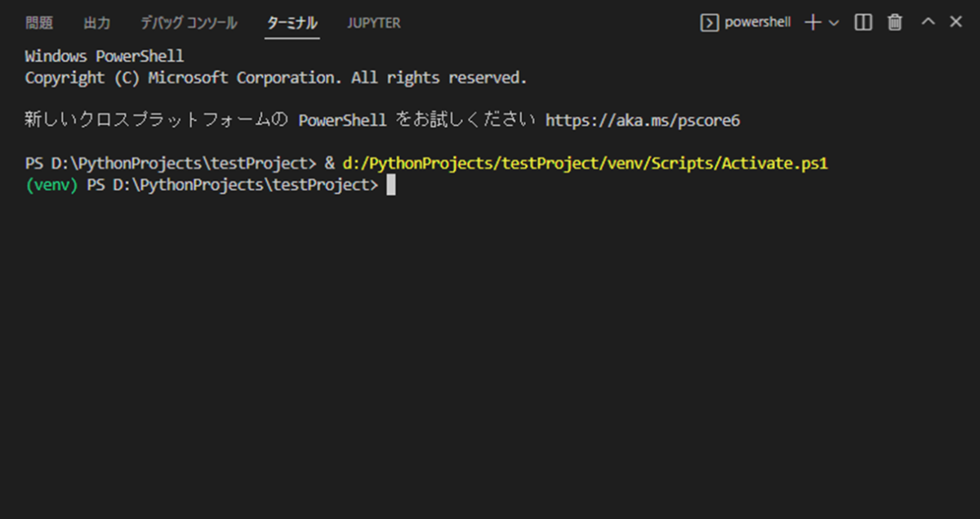
Task: Expand the new terminal profile dropdown chevron
Action: coord(834,23)
